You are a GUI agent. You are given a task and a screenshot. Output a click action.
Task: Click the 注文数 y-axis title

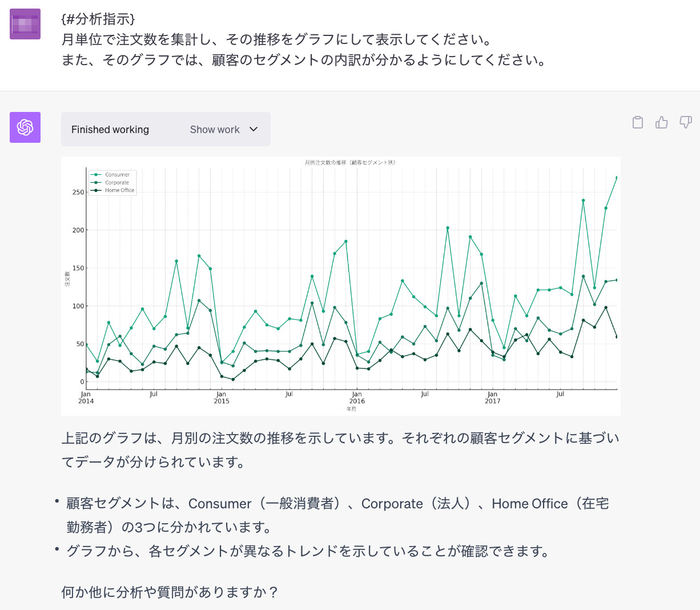click(x=67, y=279)
